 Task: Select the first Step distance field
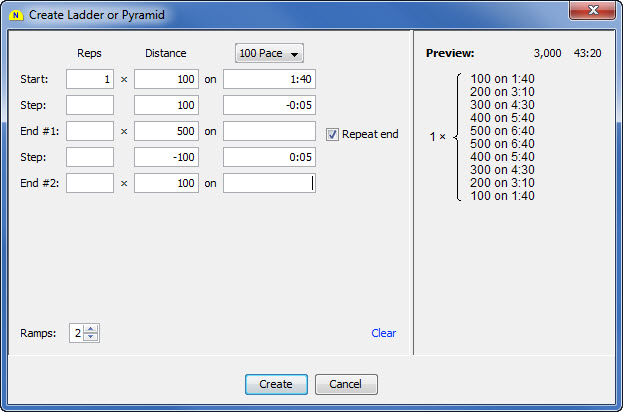[166, 105]
